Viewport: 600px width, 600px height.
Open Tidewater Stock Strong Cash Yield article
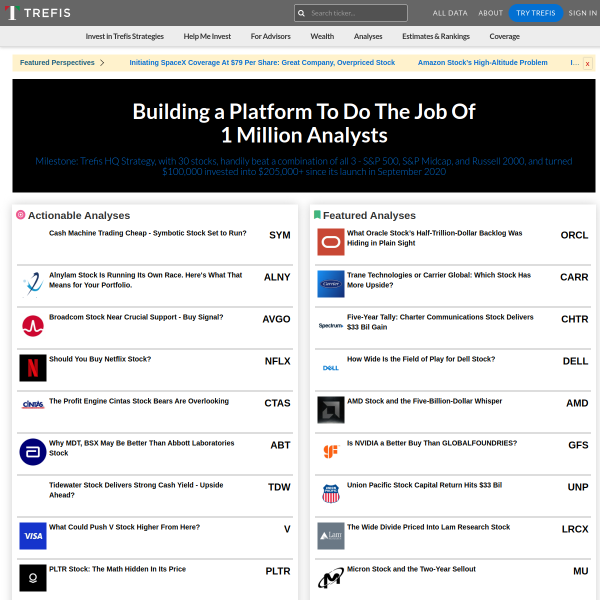click(136, 490)
